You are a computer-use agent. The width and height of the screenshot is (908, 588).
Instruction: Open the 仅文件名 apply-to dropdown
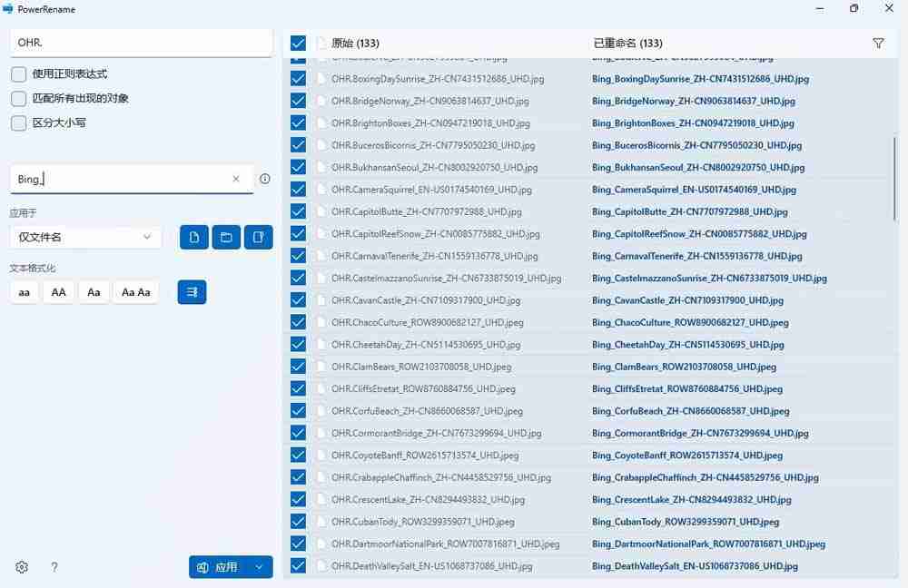[x=85, y=237]
